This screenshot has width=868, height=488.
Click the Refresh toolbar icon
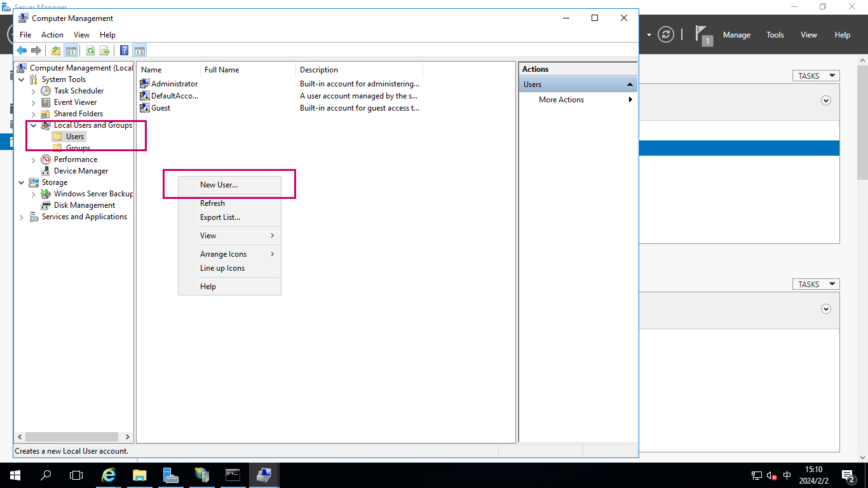click(x=90, y=51)
